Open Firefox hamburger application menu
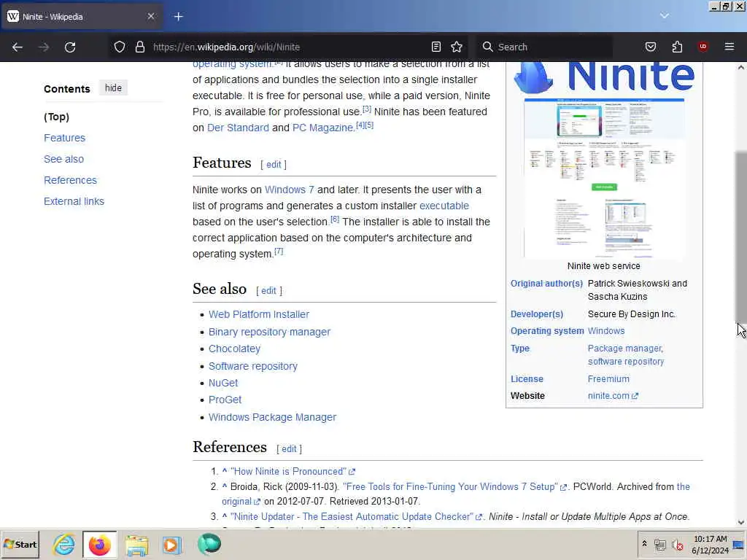 [729, 47]
